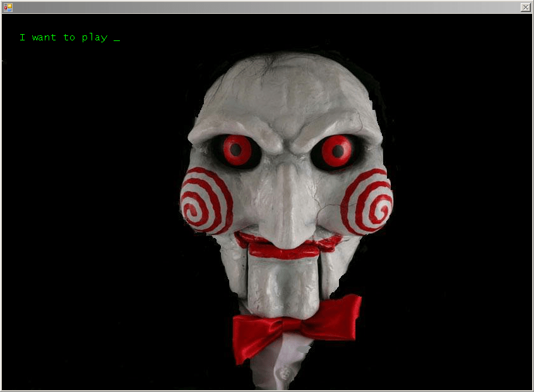Click the green text 'I want to play'
The height and width of the screenshot is (392, 534).
tap(63, 37)
